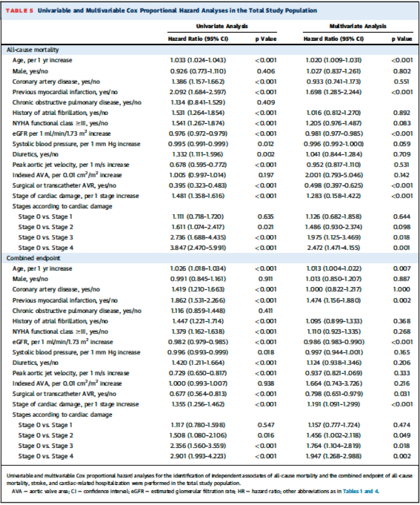The height and width of the screenshot is (505, 420).
Task: Select the 2.901 (1.993-4.223) hazard ratio
Action: click(x=197, y=456)
